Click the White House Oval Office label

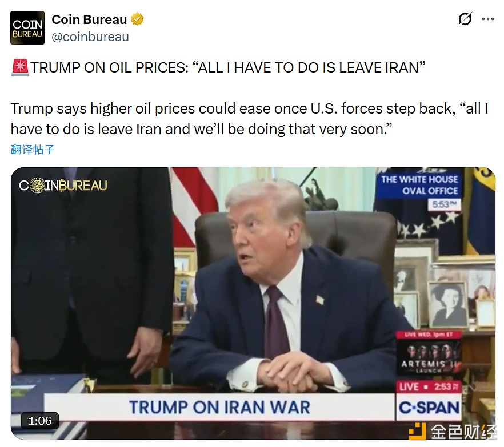click(x=418, y=185)
